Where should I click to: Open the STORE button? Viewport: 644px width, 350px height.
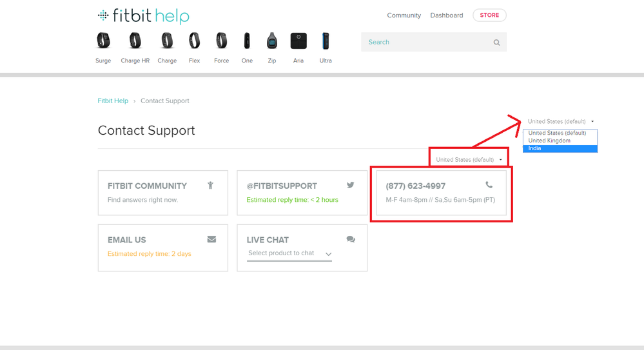coord(489,15)
